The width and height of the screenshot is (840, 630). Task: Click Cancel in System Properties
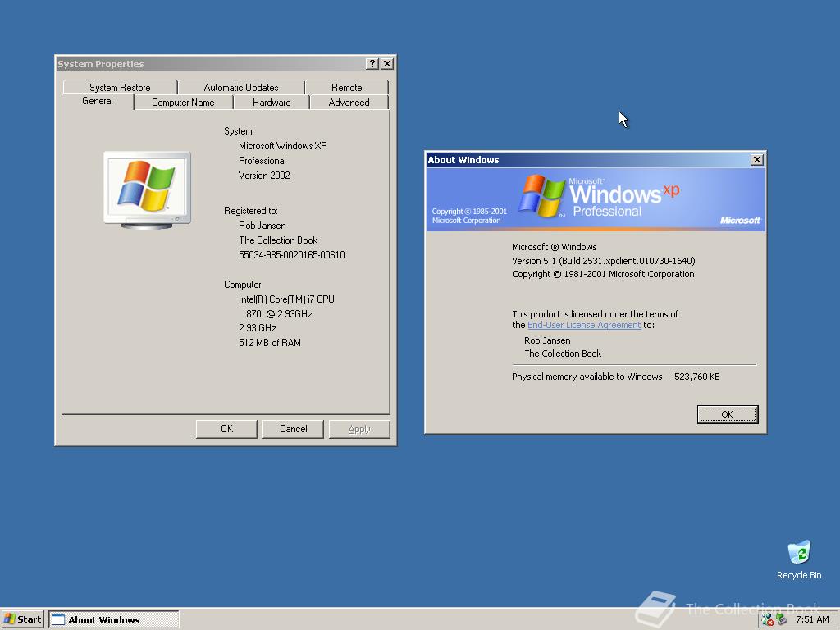[293, 429]
